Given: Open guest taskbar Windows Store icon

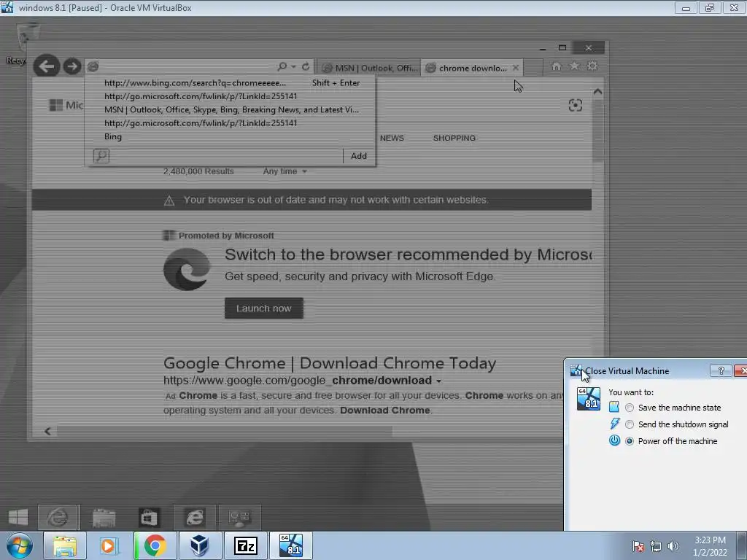Looking at the screenshot, I should click(x=149, y=518).
